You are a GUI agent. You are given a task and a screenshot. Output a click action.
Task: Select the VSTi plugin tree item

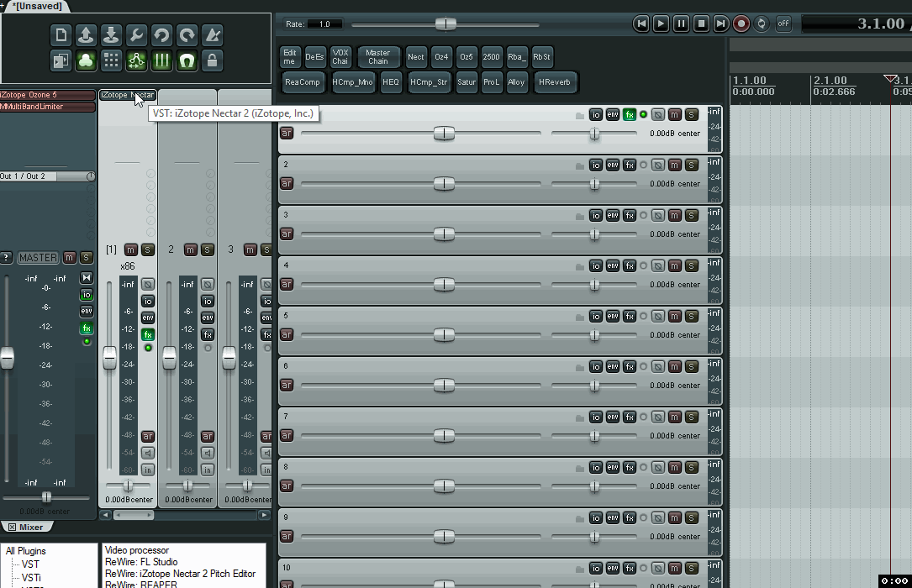31,578
